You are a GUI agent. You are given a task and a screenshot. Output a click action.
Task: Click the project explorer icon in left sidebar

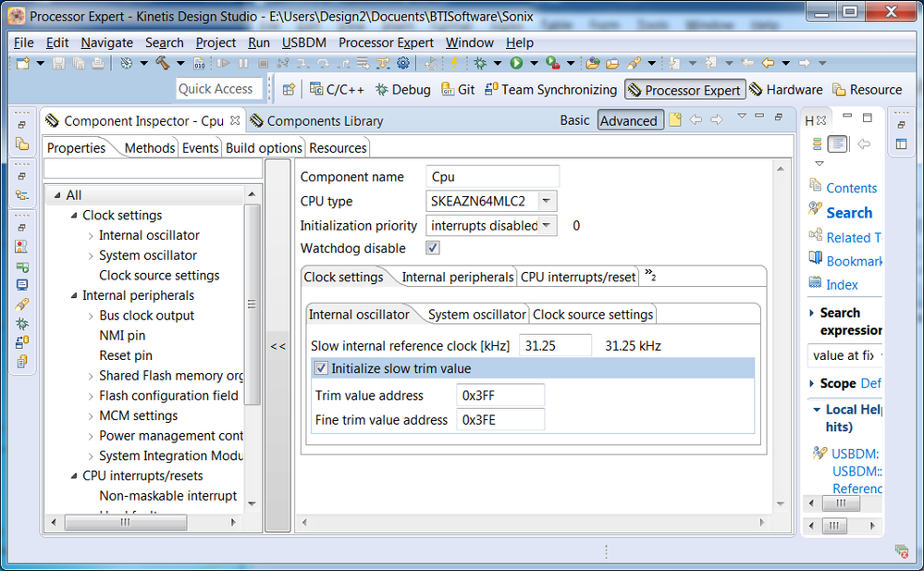point(22,144)
